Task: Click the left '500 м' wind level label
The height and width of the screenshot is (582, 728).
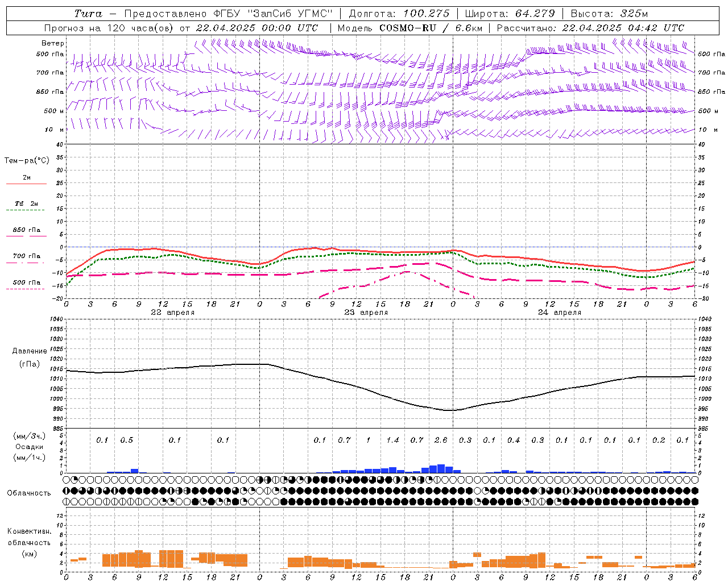Action: [x=54, y=111]
